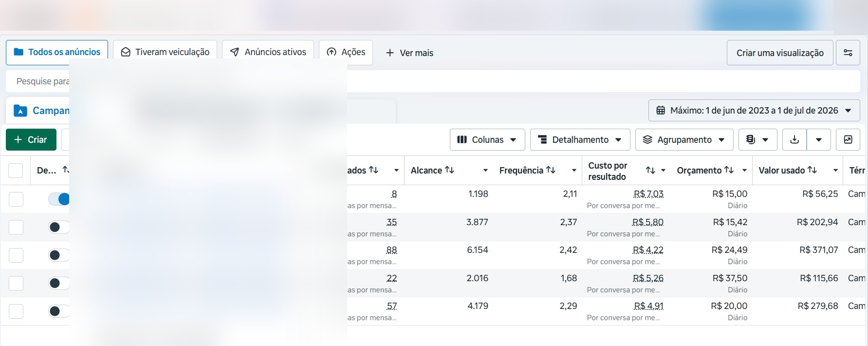868x346 pixels.
Task: Sort by the Resultados column arrows
Action: click(373, 170)
